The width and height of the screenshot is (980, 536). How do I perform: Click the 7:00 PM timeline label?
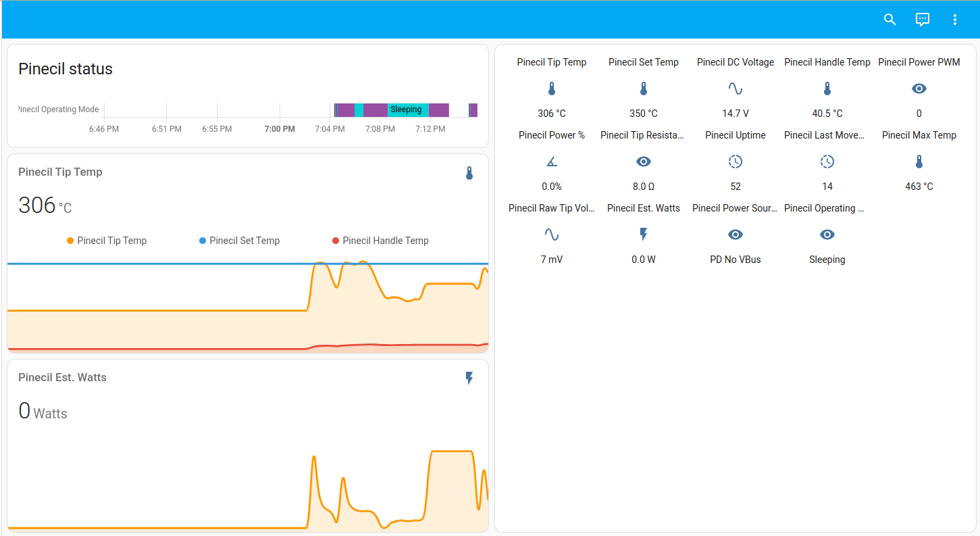coord(280,129)
